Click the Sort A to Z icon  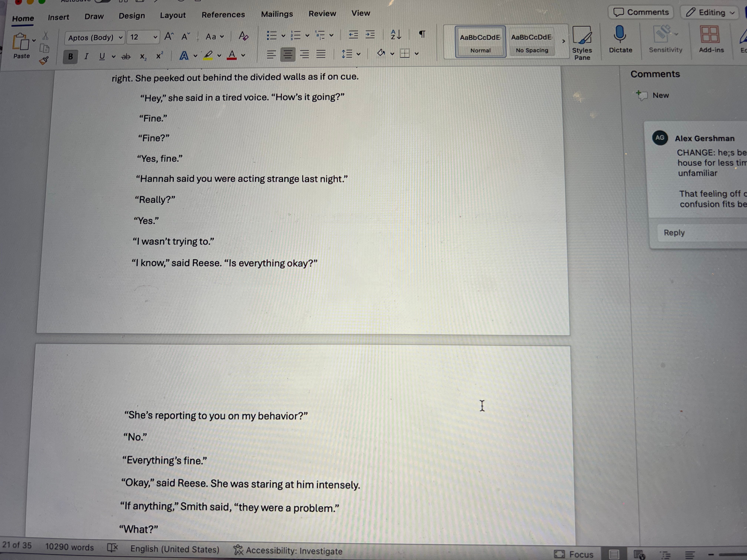pyautogui.click(x=395, y=35)
